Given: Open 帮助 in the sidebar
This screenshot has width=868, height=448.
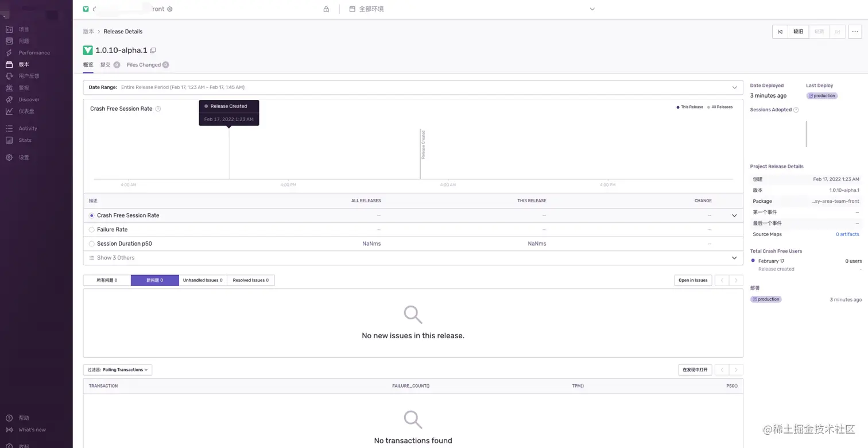Looking at the screenshot, I should pyautogui.click(x=17, y=418).
